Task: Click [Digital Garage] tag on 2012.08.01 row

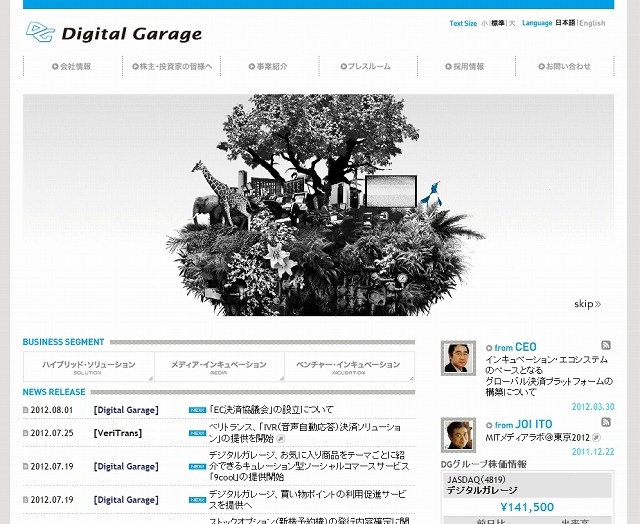Action: pos(126,410)
